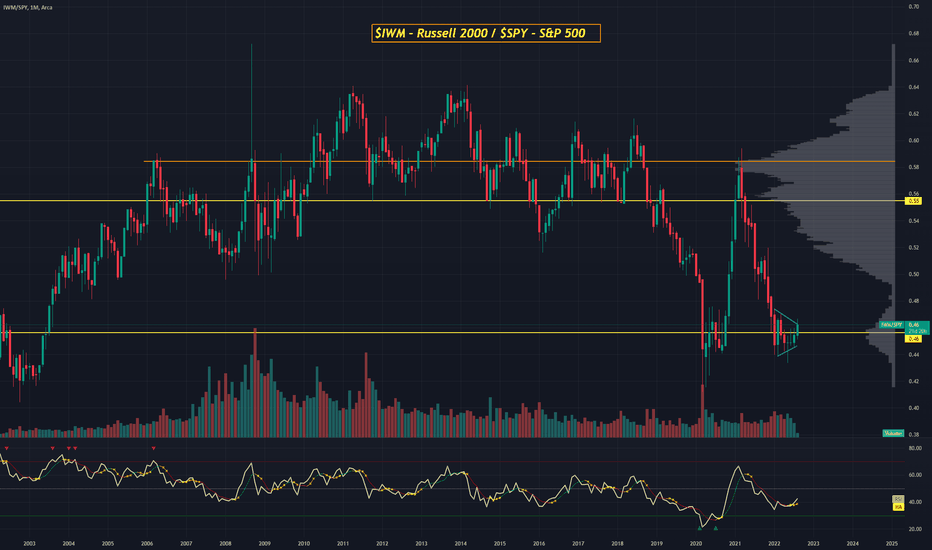Image resolution: width=932 pixels, height=550 pixels.
Task: Click the 0.44 price axis label
Action: pos(914,354)
